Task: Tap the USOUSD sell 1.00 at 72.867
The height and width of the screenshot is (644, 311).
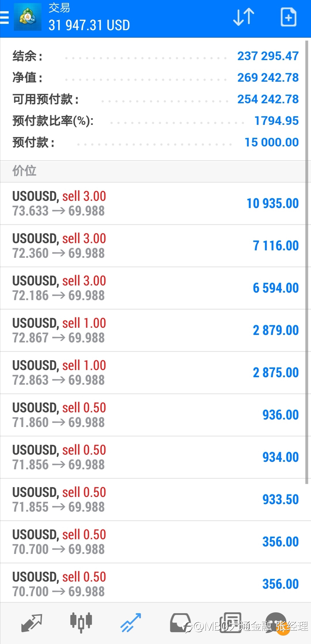Action: (x=153, y=330)
